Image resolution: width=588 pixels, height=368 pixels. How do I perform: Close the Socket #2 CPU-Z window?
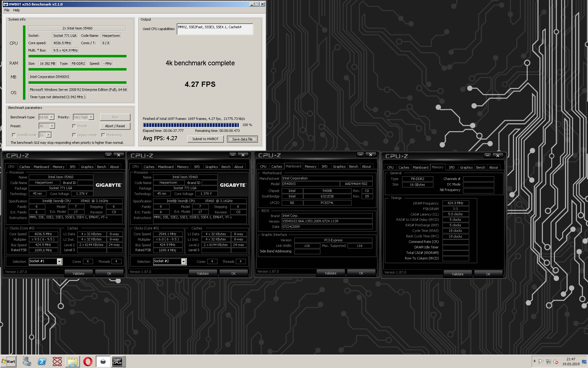tap(243, 155)
